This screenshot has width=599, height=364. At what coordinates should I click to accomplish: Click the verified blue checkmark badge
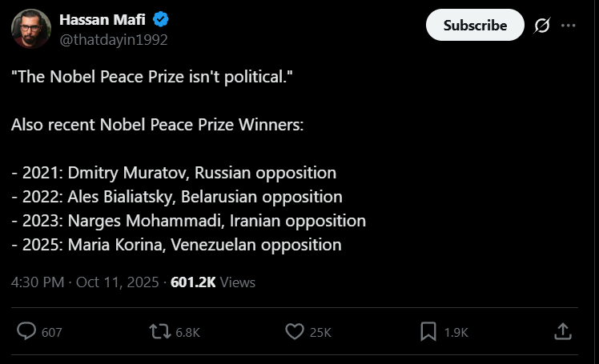(x=159, y=20)
